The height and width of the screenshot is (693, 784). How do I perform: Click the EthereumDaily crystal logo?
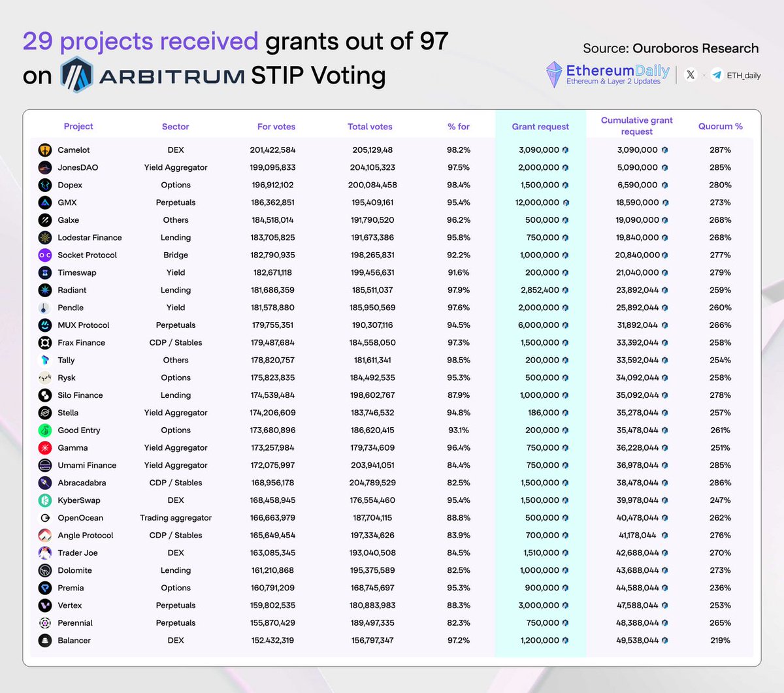tap(554, 74)
